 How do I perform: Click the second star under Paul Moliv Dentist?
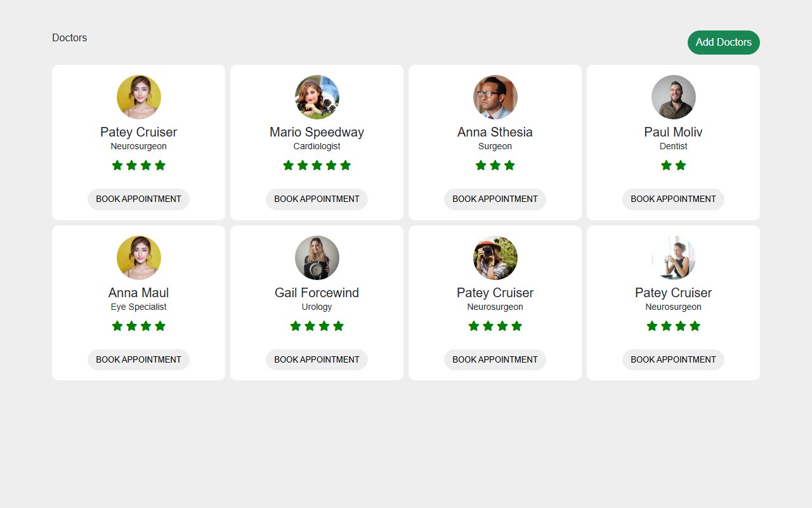coord(681,165)
